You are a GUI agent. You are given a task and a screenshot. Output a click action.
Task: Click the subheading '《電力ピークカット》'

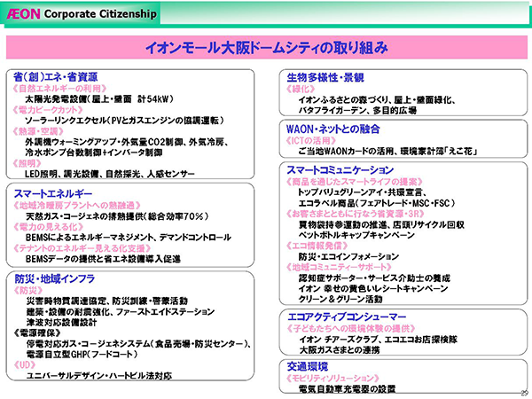coord(48,110)
